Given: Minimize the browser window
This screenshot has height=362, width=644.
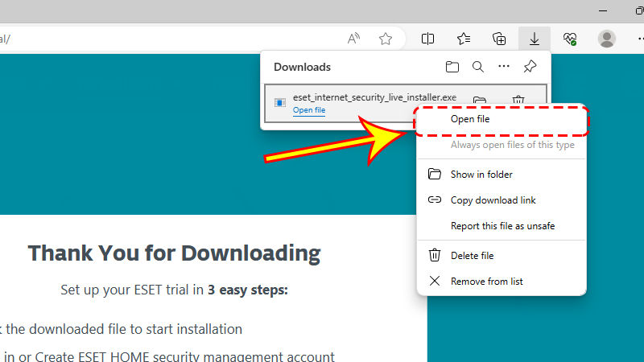Looking at the screenshot, I should click(x=602, y=10).
